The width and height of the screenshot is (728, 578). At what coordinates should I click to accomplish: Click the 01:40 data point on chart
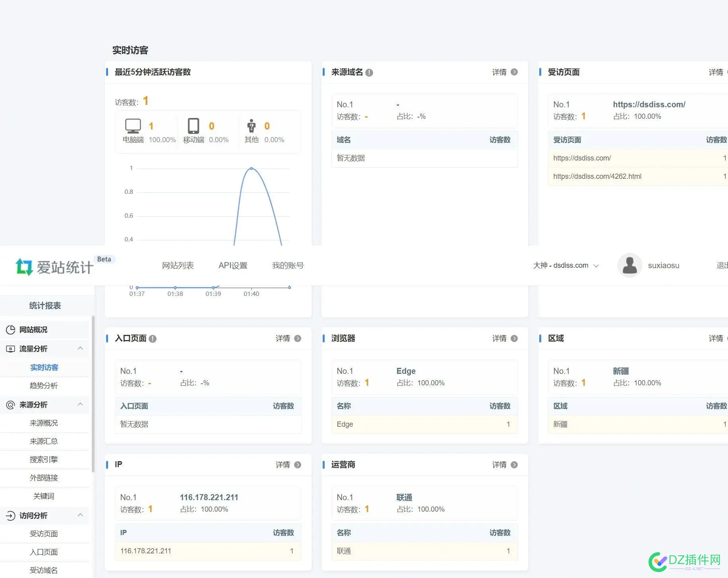pyautogui.click(x=251, y=168)
